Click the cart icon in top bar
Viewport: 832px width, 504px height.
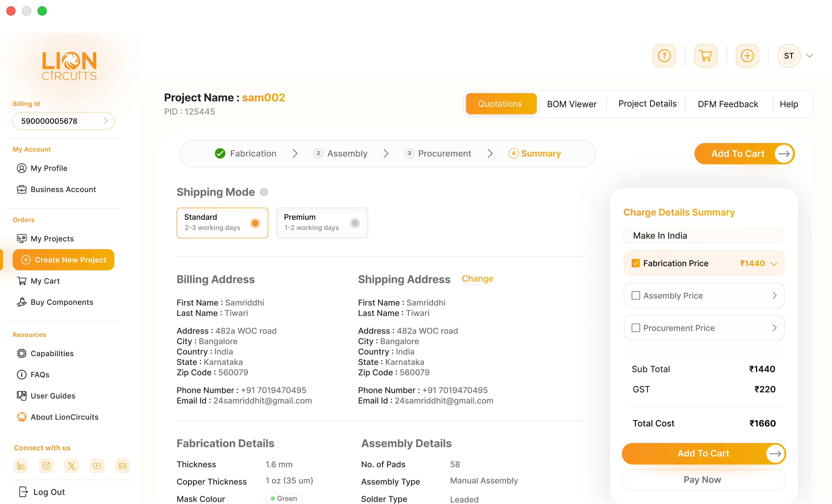pos(706,56)
